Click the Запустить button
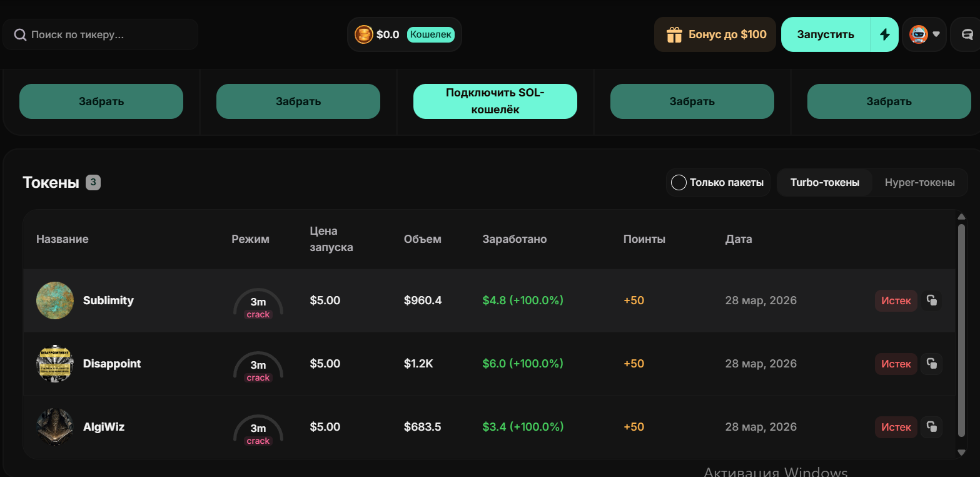The width and height of the screenshot is (980, 477). [826, 34]
